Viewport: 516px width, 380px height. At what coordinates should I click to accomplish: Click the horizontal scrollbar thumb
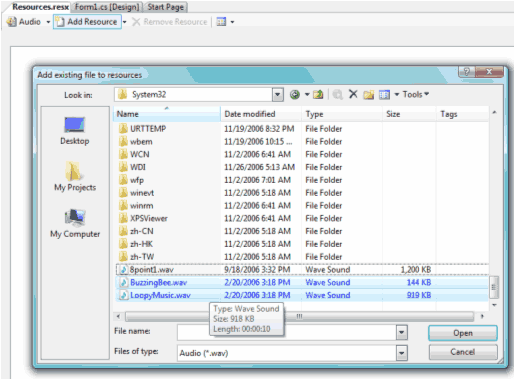[x=299, y=316]
